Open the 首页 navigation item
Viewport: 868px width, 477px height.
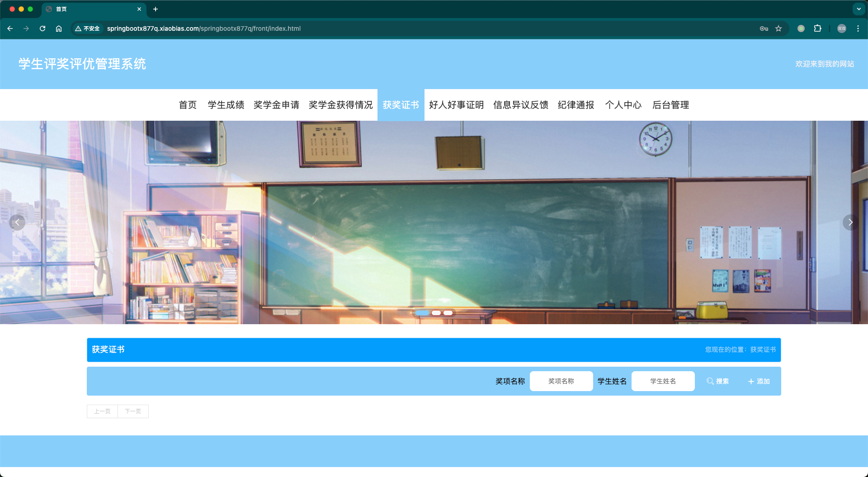click(188, 105)
